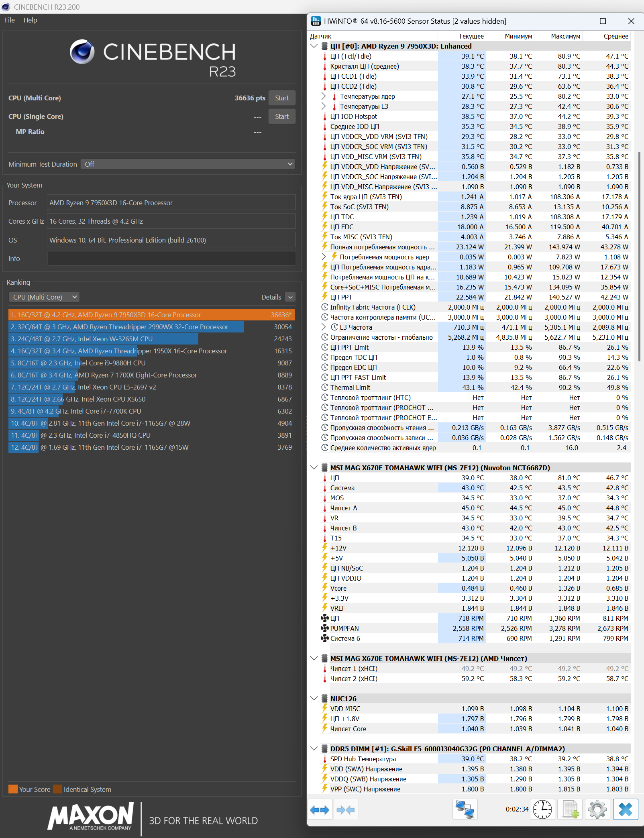
Task: Click clock icon beside Thermal Limit
Action: (x=325, y=387)
